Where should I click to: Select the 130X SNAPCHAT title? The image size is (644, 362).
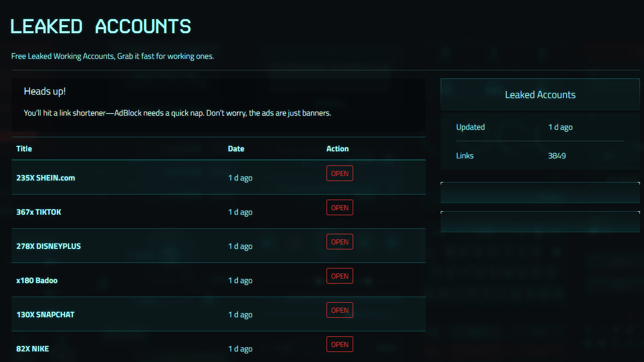click(x=46, y=314)
